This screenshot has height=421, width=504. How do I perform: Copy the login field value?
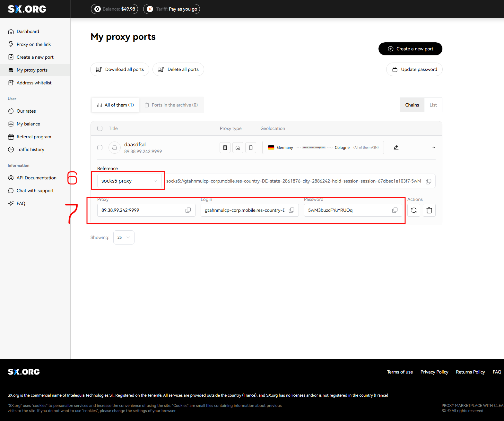coord(291,210)
